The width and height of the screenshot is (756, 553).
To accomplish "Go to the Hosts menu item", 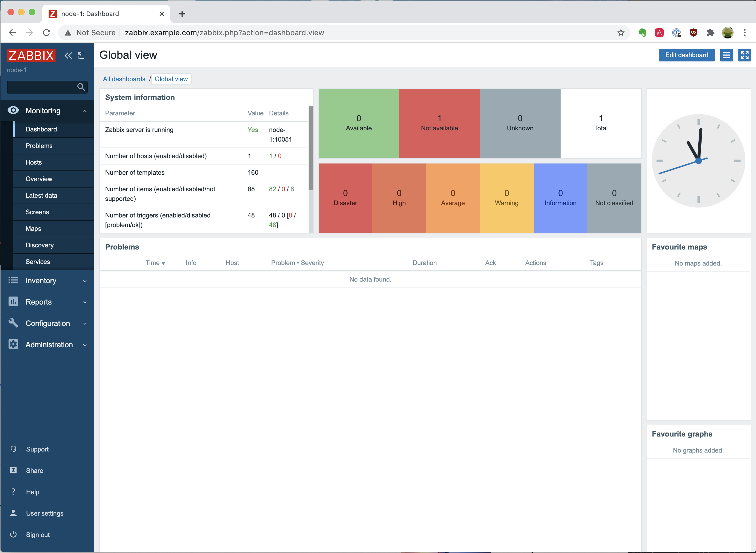I will click(x=33, y=162).
